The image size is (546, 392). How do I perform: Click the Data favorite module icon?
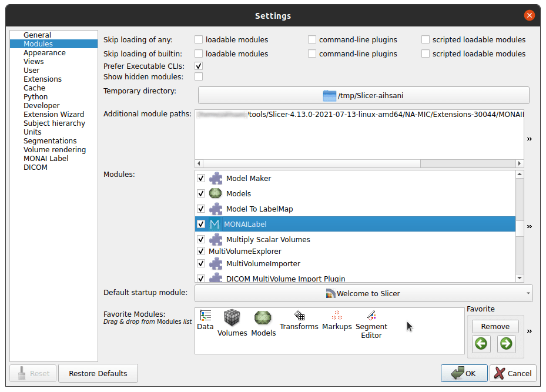(205, 316)
